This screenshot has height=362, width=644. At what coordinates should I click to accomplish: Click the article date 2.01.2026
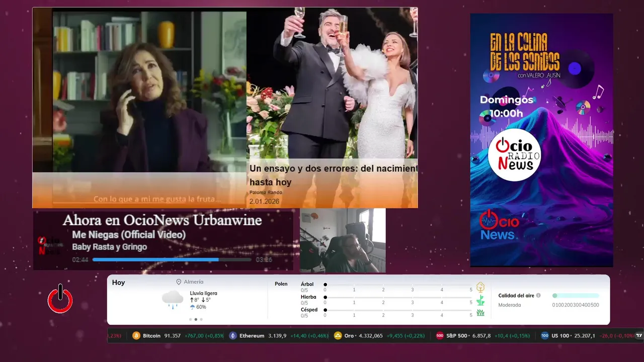[x=264, y=202]
